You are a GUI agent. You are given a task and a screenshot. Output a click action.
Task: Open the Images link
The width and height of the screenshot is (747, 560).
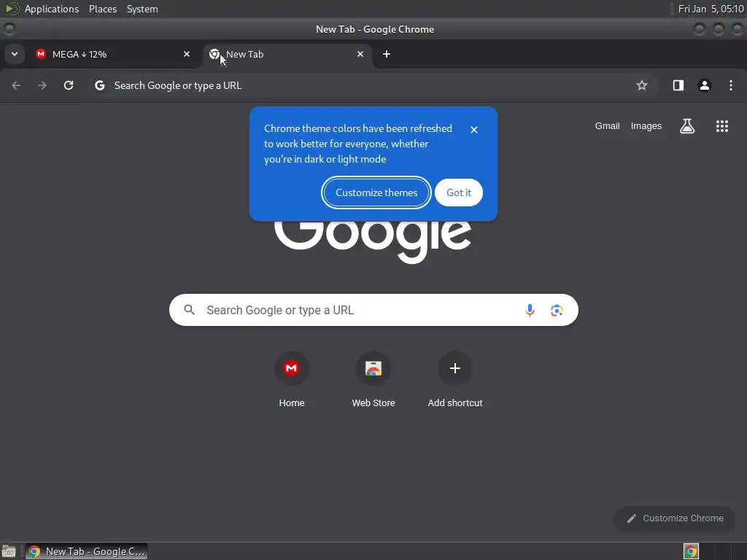coord(646,126)
